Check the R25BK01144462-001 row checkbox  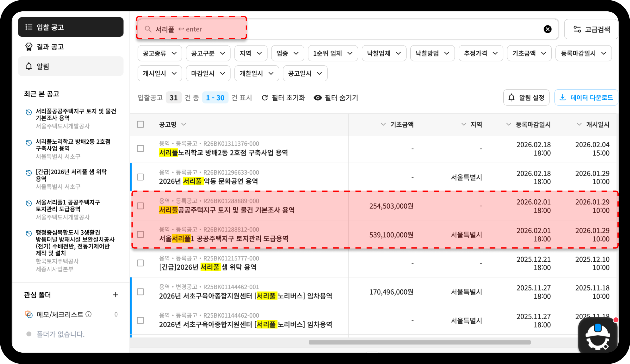click(140, 292)
